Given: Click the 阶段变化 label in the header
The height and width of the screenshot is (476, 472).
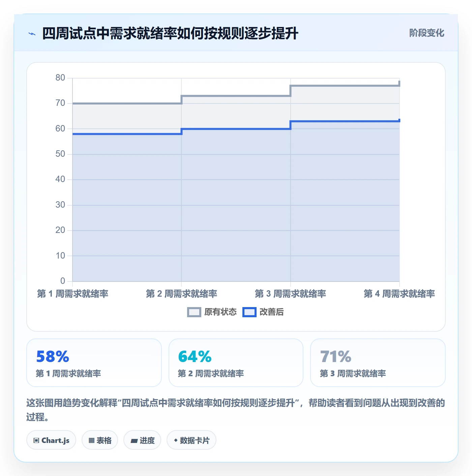Looking at the screenshot, I should coord(426,33).
